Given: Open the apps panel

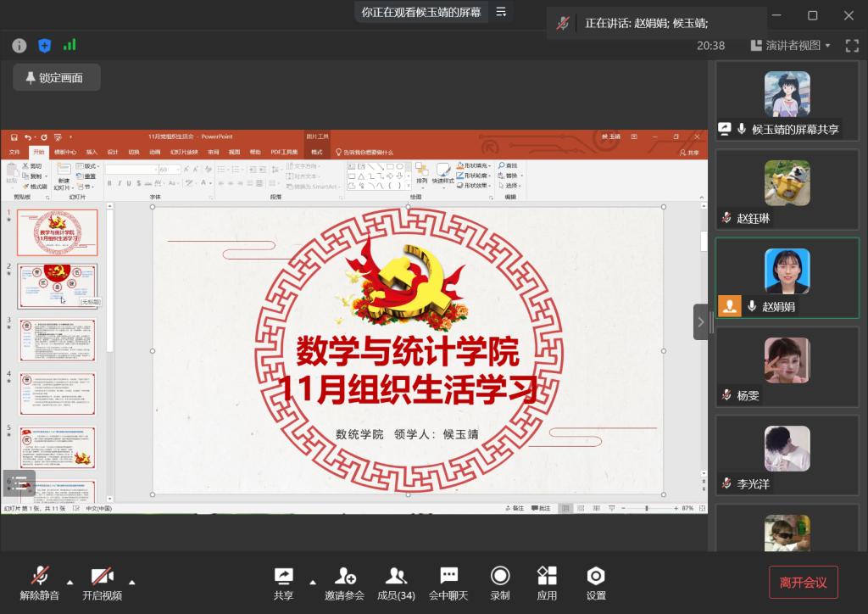Looking at the screenshot, I should pyautogui.click(x=547, y=577).
